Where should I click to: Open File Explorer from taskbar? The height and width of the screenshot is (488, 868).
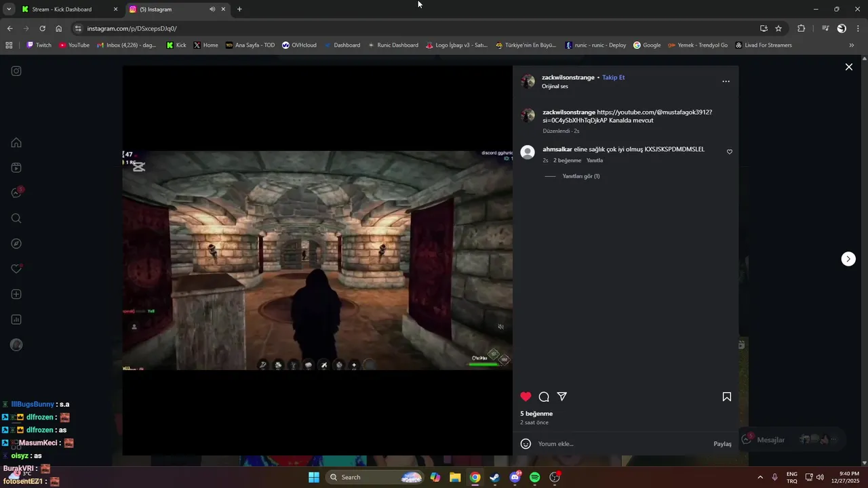click(455, 477)
